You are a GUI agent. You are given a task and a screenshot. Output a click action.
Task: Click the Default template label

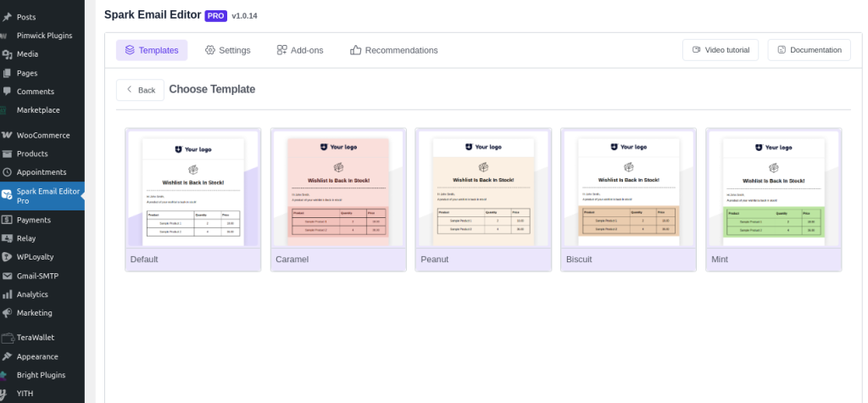144,260
